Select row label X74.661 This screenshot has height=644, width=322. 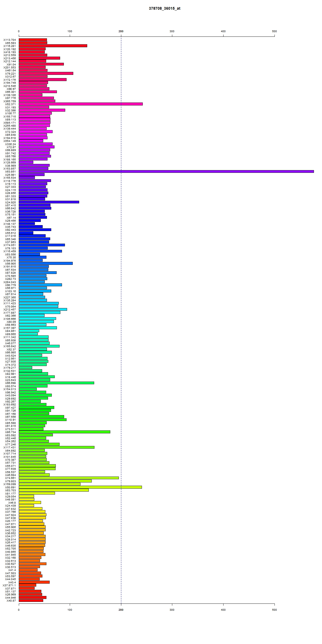(10, 478)
